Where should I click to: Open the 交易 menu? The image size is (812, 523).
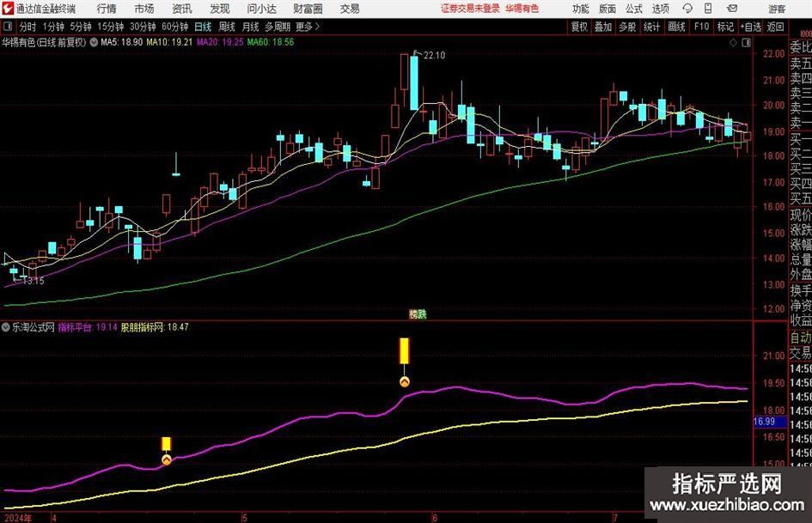[x=350, y=9]
